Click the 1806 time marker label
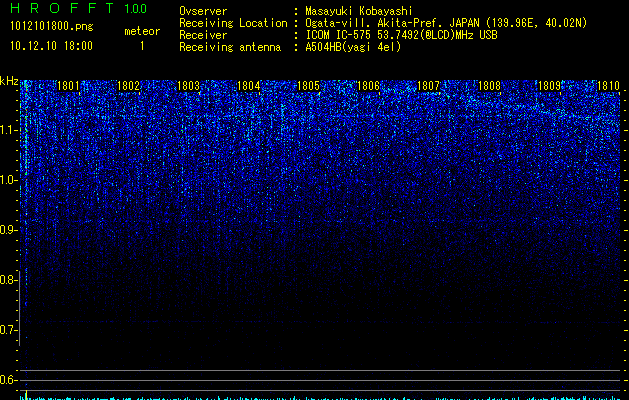629x400 pixels. click(368, 86)
